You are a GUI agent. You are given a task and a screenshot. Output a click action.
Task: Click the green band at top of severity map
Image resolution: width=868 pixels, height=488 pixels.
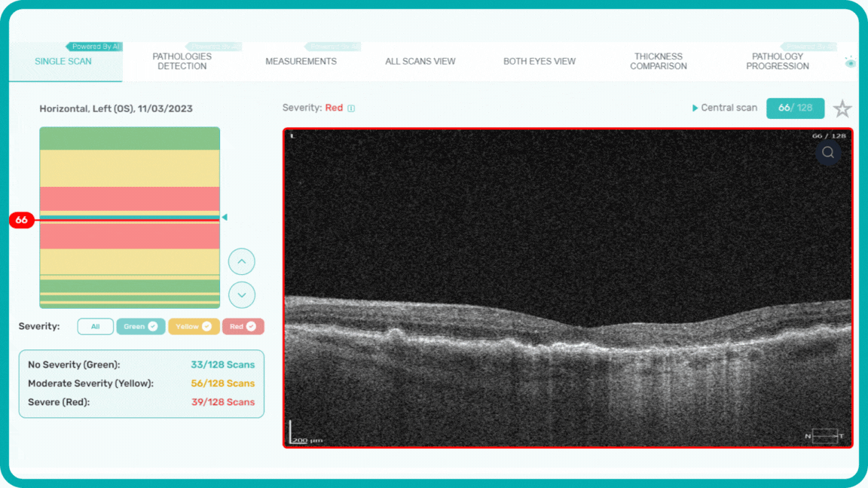(130, 138)
